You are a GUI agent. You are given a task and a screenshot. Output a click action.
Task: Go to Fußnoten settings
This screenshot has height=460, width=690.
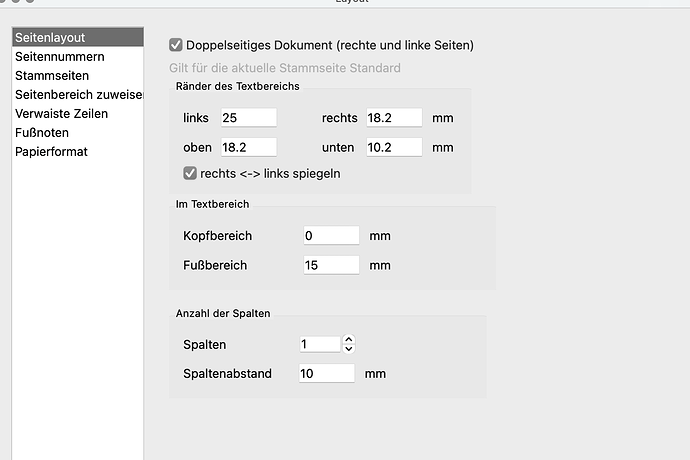pyautogui.click(x=42, y=132)
